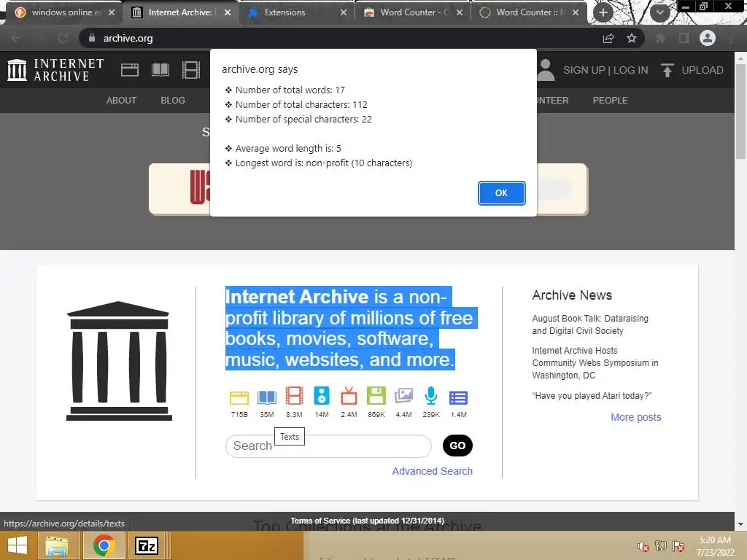The height and width of the screenshot is (560, 747).
Task: Open Chrome on the taskbar
Action: click(104, 545)
